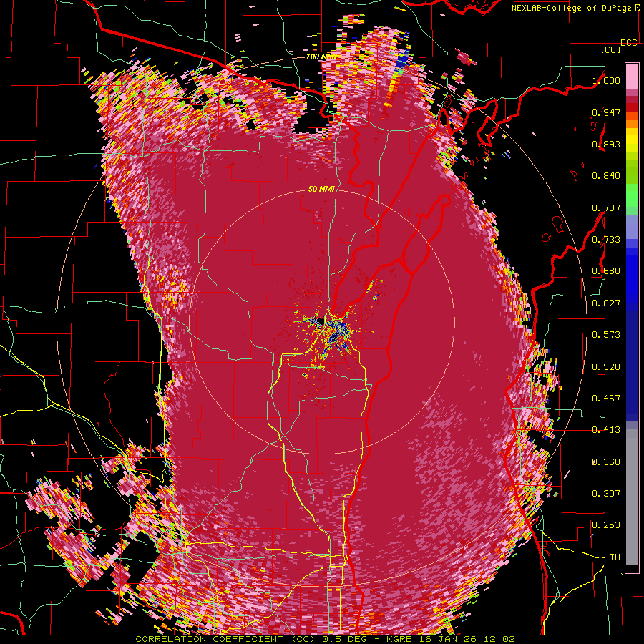The image size is (644, 644).
Task: Click the KGRB radar site identifier
Action: pos(401,640)
